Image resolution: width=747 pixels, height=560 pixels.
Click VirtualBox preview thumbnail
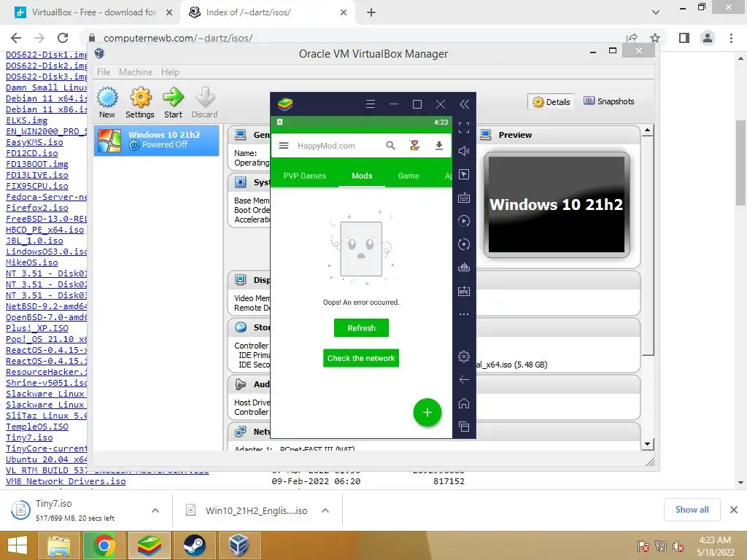[x=557, y=205]
